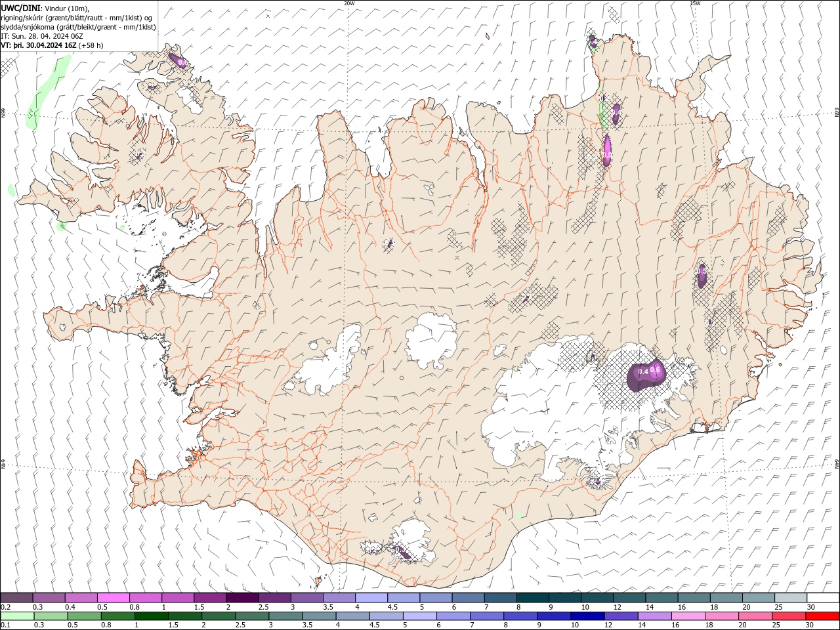The height and width of the screenshot is (630, 840).
Task: Click the 'VT: þri. 30.04.2024 16Z' valid time
Action: tap(39, 45)
